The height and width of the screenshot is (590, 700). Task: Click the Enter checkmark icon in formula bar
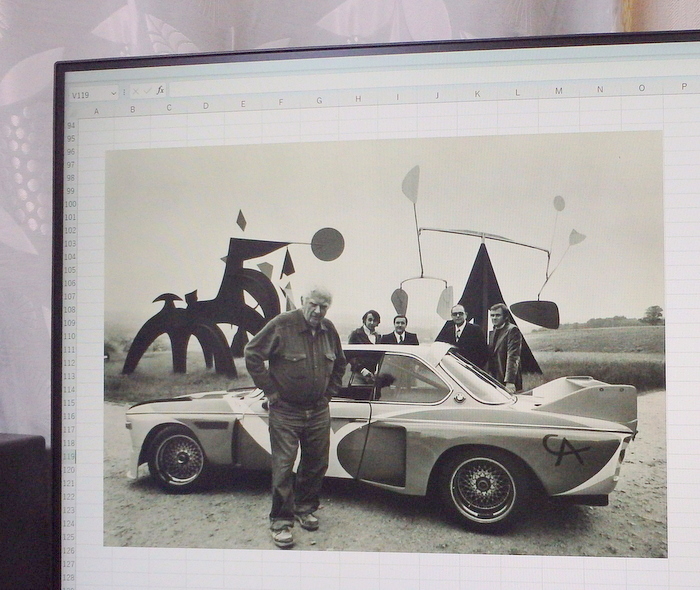(148, 91)
